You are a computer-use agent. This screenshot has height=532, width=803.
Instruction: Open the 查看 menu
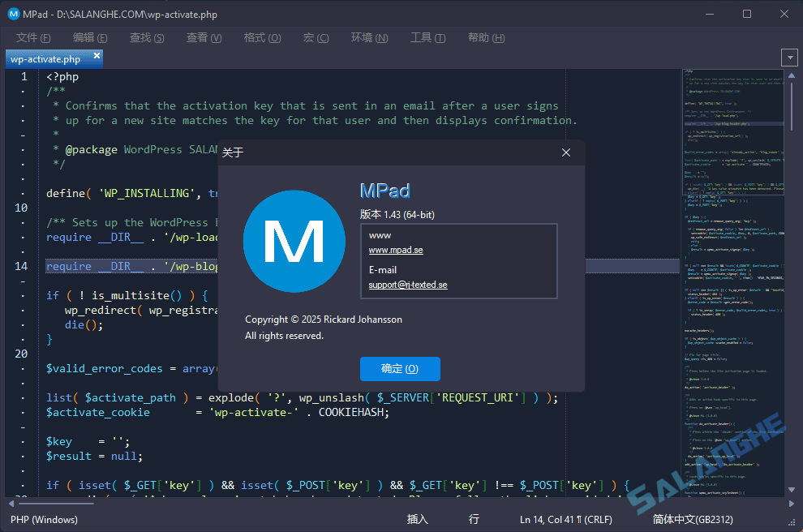point(204,37)
